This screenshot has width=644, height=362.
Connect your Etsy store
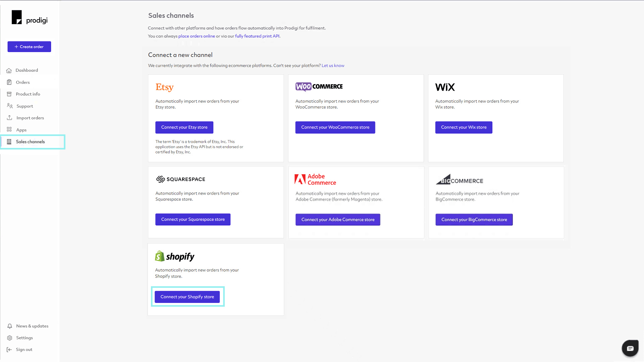pos(184,127)
